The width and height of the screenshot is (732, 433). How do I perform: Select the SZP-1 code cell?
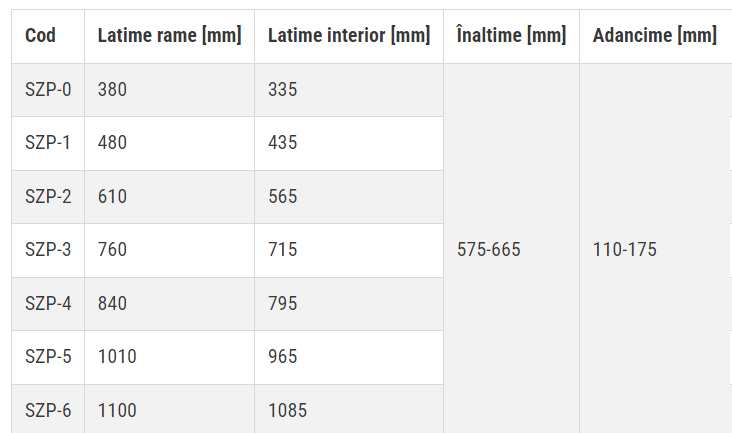(48, 143)
